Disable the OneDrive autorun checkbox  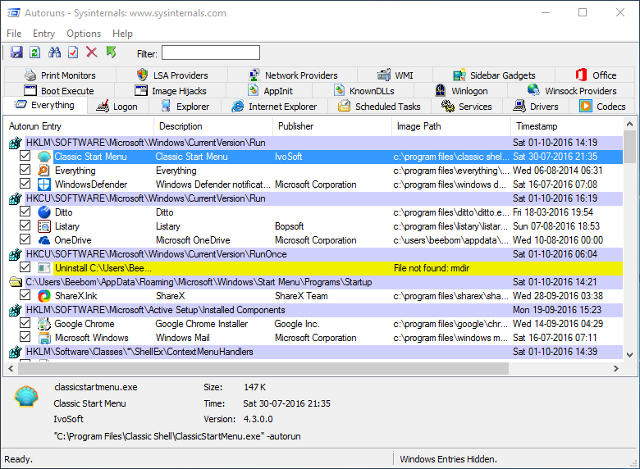pos(25,239)
